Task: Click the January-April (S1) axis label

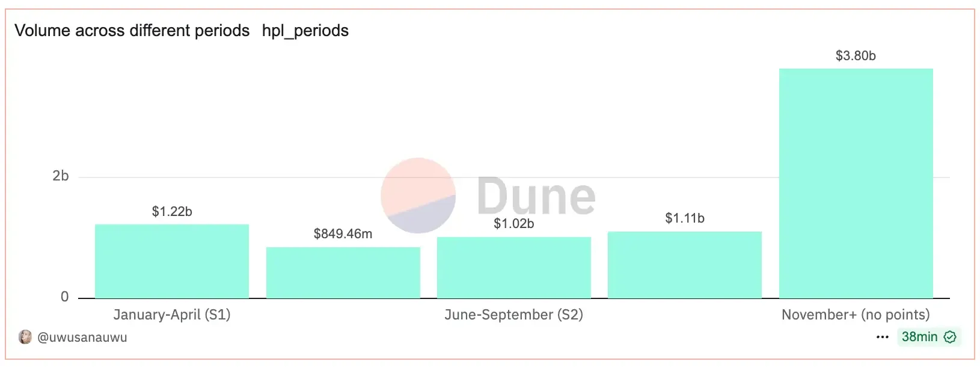Action: [172, 315]
